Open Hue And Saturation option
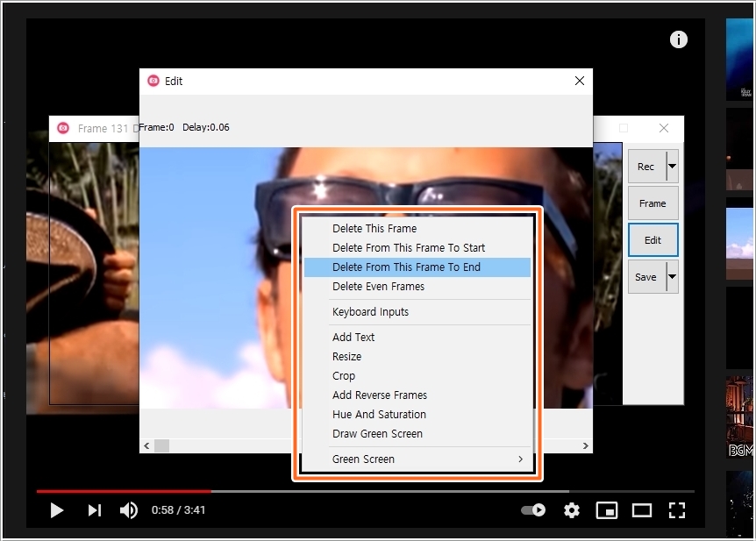The height and width of the screenshot is (541, 756). 417,414
